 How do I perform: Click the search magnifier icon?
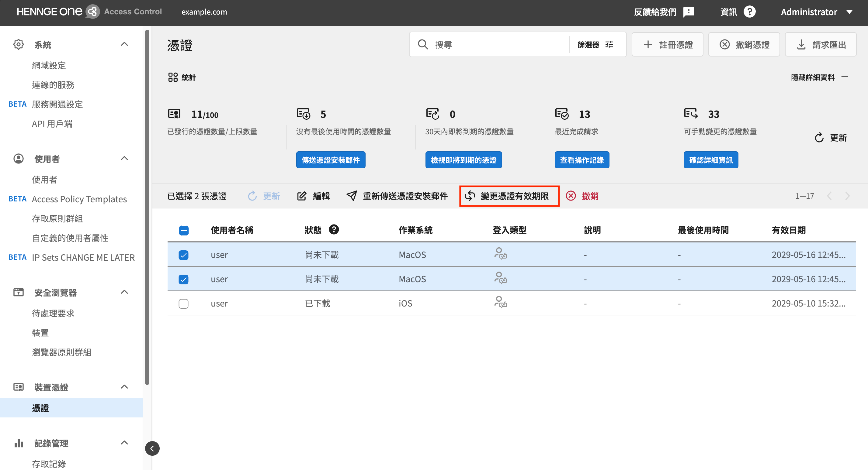(422, 44)
